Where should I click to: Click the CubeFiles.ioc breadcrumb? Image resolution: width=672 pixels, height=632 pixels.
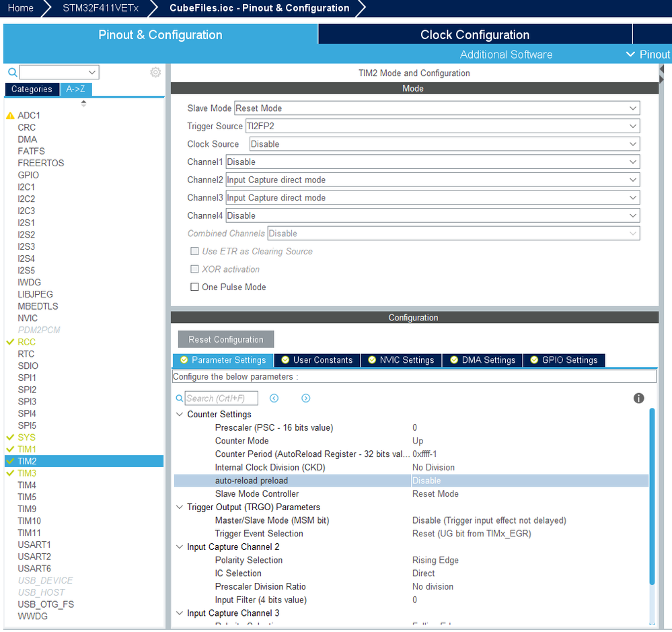(x=259, y=7)
